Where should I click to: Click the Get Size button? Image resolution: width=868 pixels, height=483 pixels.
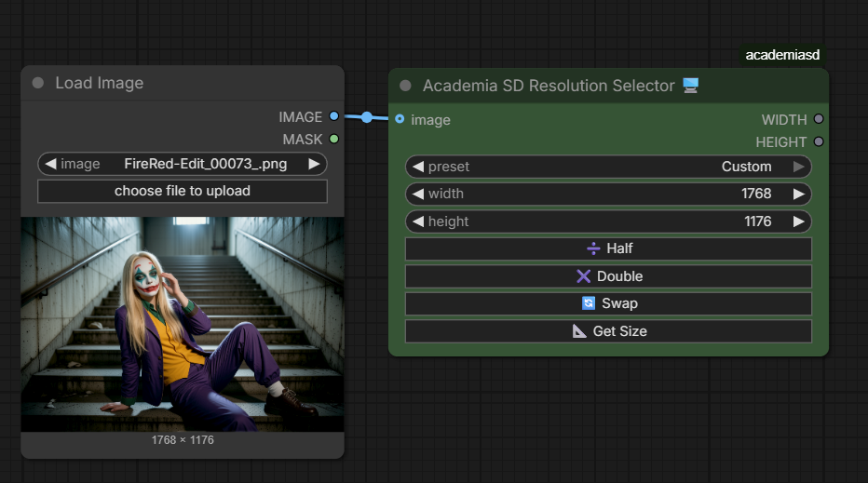[x=608, y=331]
